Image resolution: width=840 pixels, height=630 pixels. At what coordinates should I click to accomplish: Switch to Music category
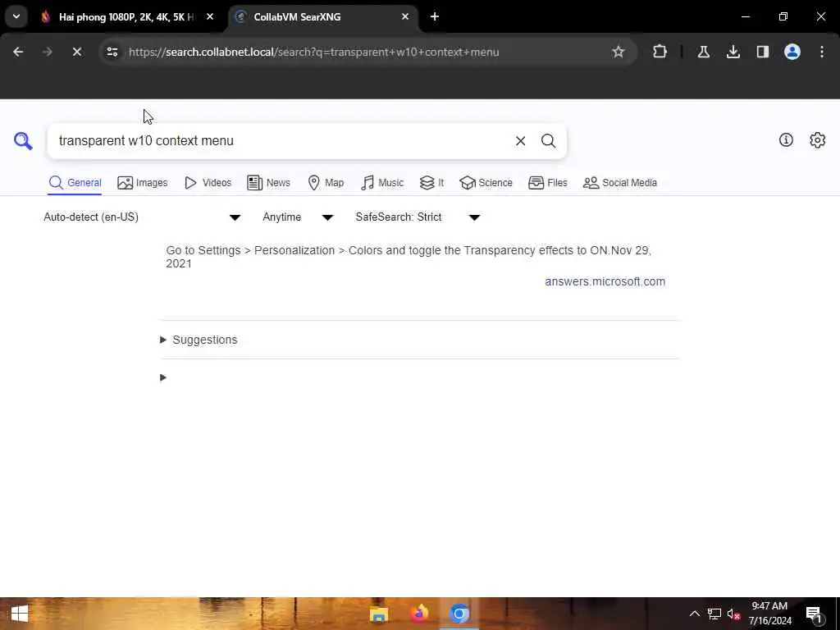pos(382,183)
